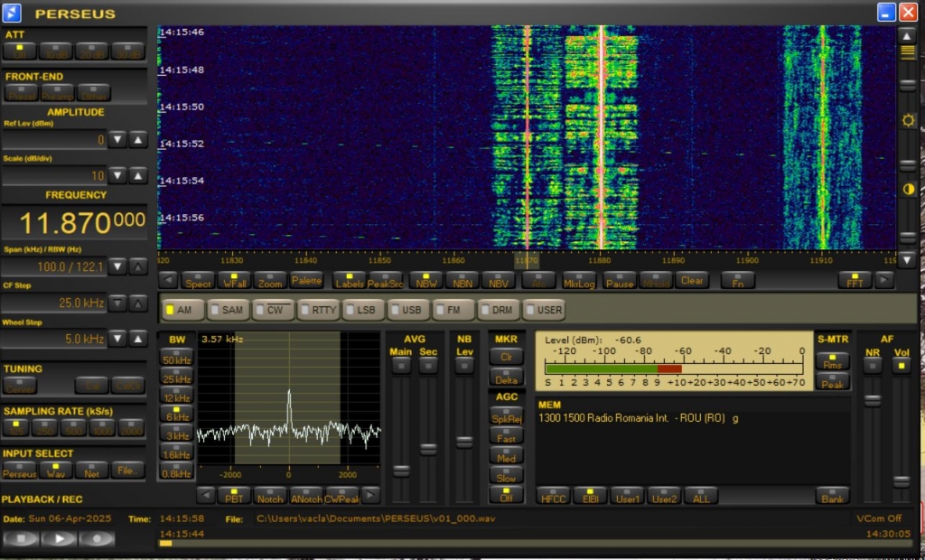Click the FFT button
Viewport: 925px width, 560px height.
tap(855, 281)
